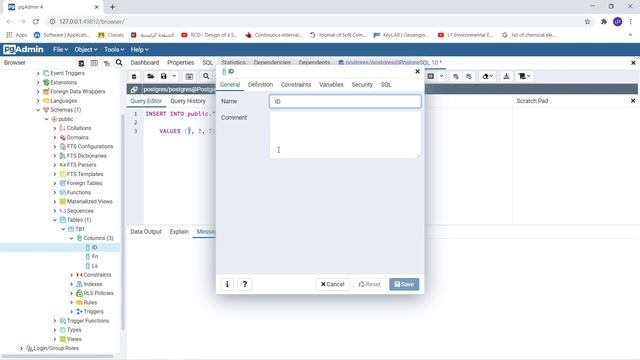
Task: Open the save options dropdown arrow
Action: (174, 76)
